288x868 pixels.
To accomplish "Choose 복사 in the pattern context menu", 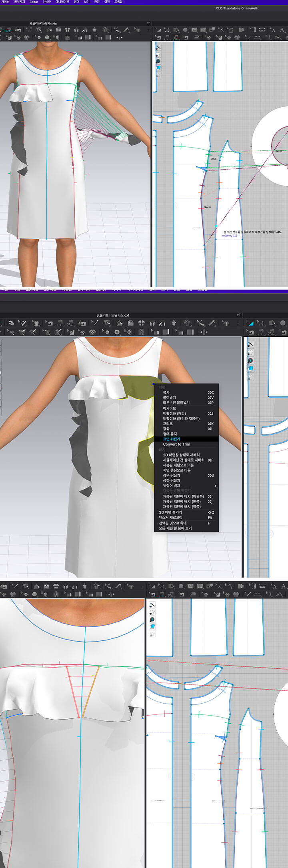I will [x=186, y=392].
